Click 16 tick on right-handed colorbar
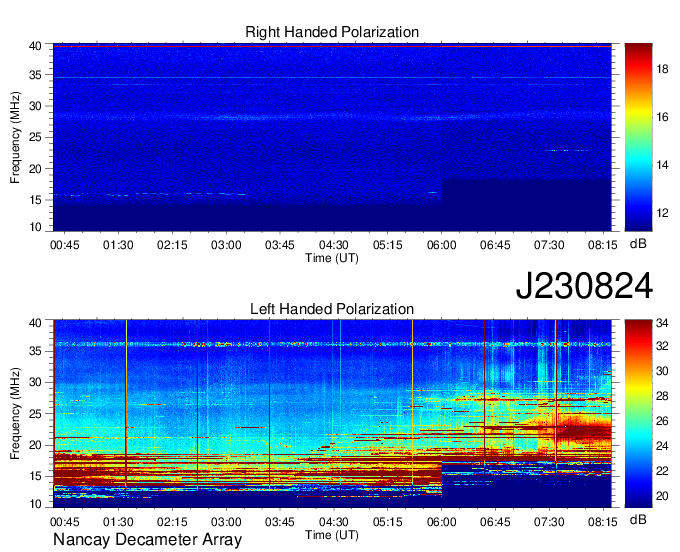This screenshot has width=680, height=552. click(662, 117)
